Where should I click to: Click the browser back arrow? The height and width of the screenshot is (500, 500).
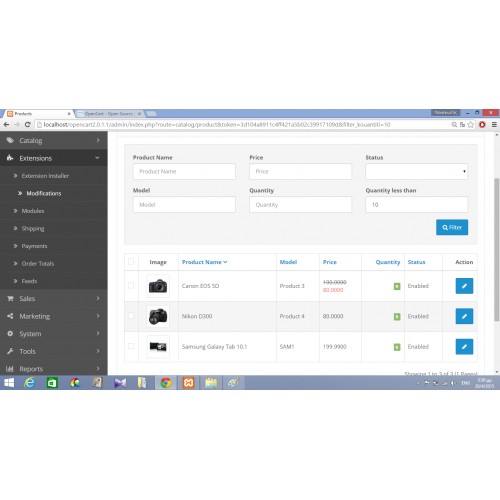(x=6, y=125)
